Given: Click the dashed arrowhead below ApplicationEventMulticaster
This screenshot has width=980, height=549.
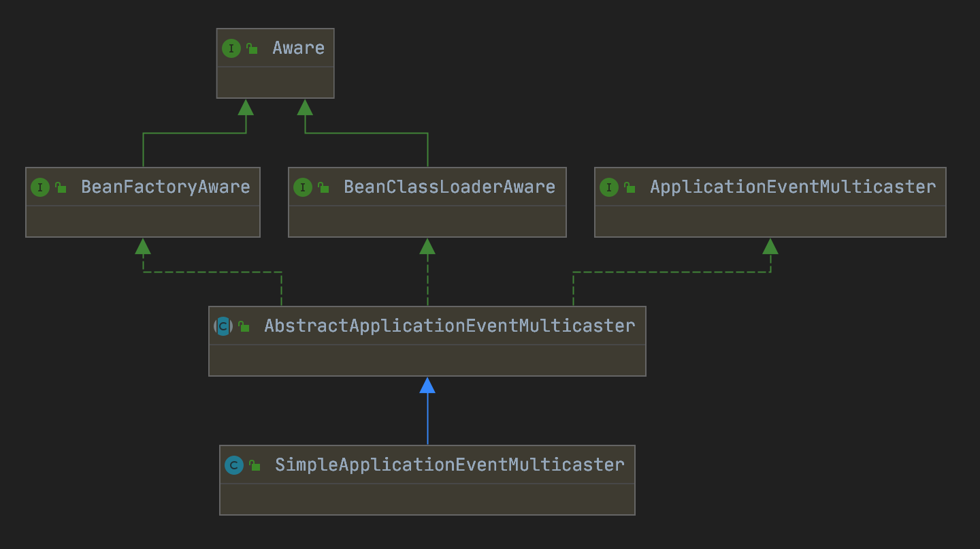Looking at the screenshot, I should 770,247.
